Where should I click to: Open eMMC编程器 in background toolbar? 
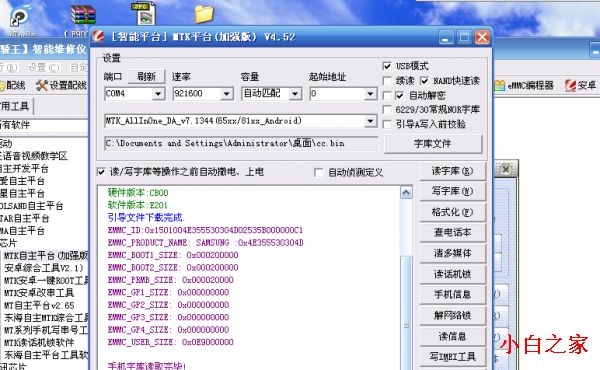coord(523,85)
